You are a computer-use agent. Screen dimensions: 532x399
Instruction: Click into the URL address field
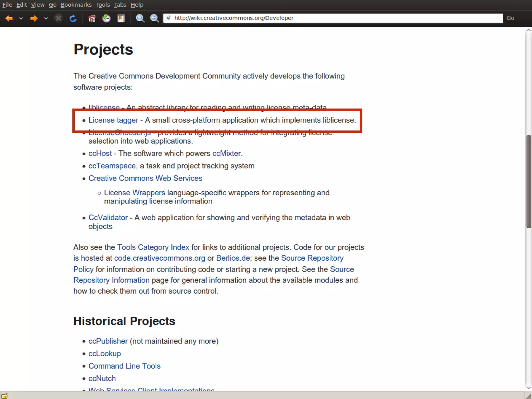(x=332, y=18)
